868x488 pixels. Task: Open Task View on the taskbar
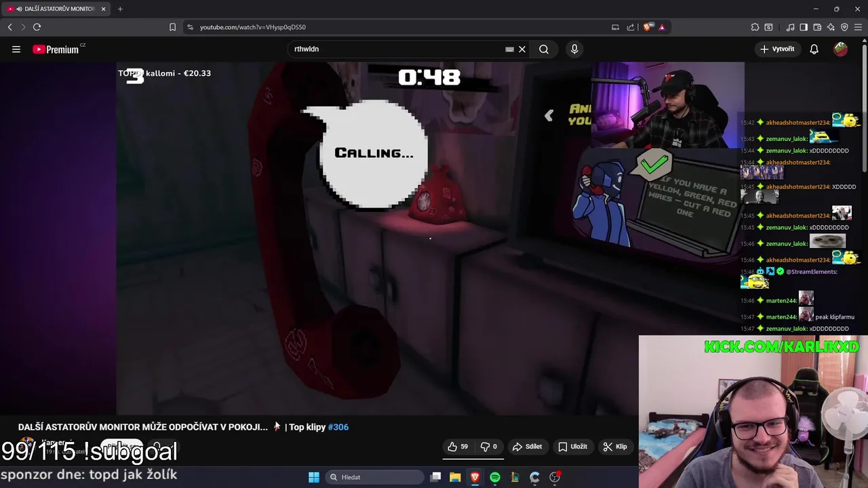[x=436, y=477]
